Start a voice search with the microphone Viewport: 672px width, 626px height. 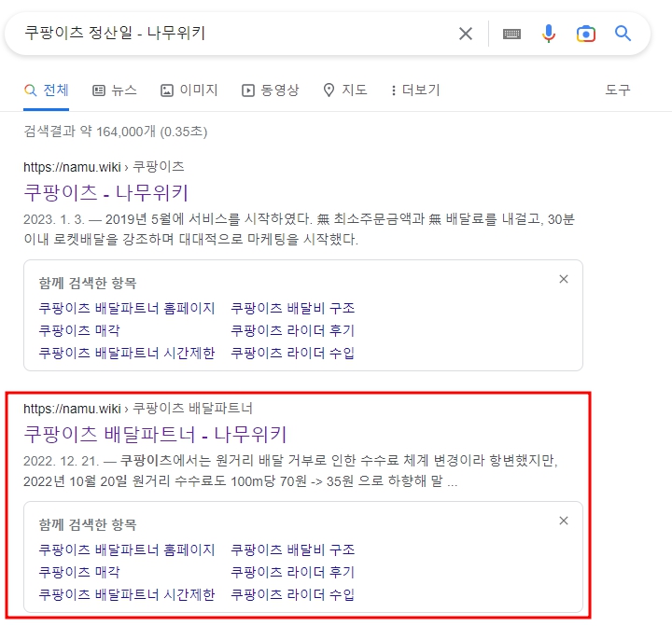click(549, 34)
